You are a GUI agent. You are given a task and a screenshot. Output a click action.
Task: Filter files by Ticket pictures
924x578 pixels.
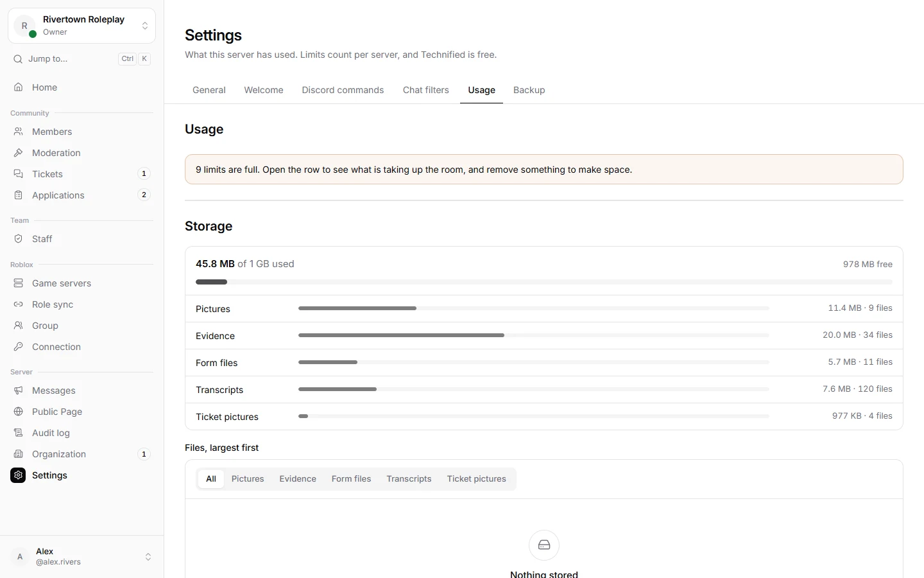tap(477, 479)
